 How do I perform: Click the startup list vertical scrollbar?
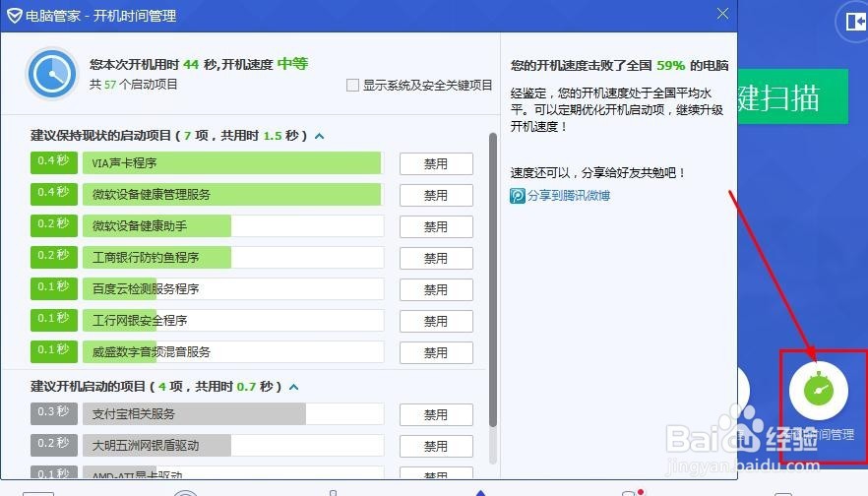click(x=493, y=279)
